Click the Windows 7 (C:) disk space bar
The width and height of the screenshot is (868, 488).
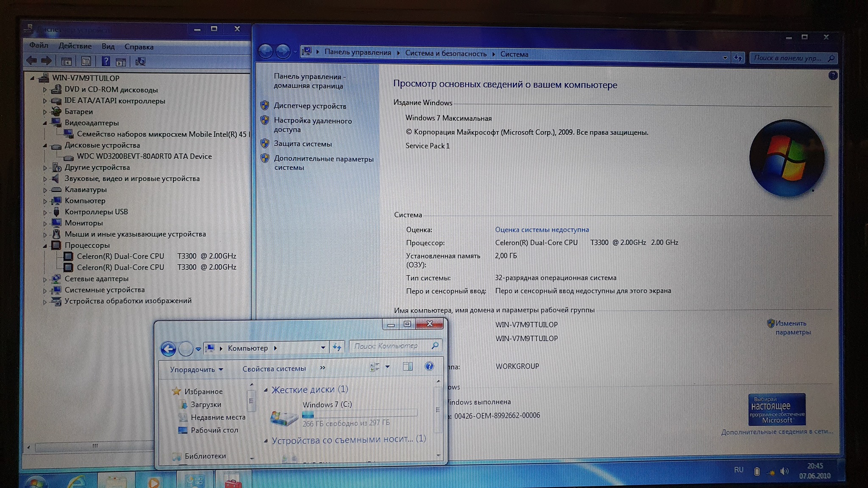pyautogui.click(x=359, y=414)
